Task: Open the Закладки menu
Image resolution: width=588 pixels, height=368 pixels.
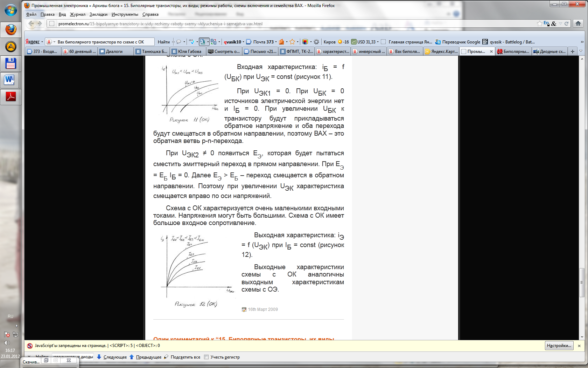Action: (98, 14)
